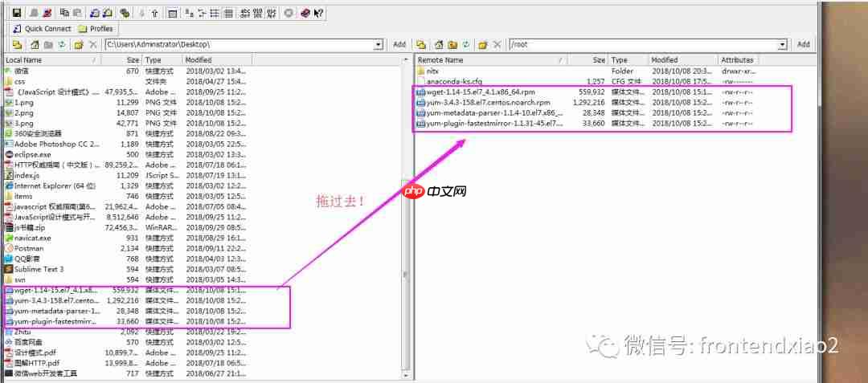Click the red Disconnect toolbar icon
This screenshot has height=383, width=868.
[47, 13]
